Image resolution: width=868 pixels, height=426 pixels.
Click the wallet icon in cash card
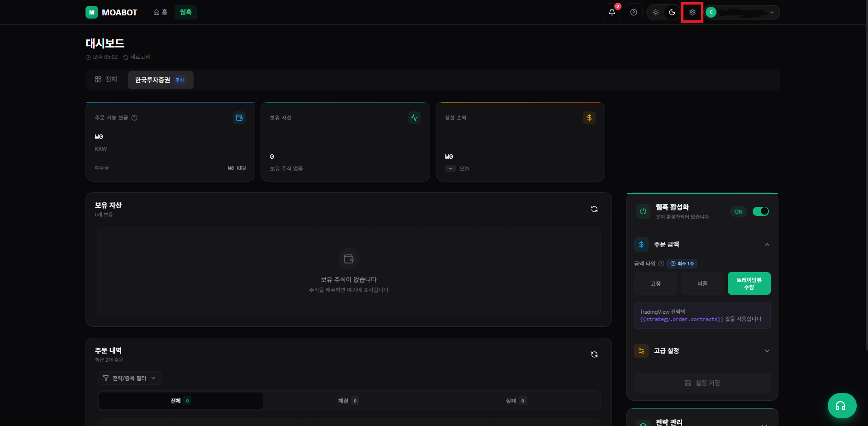tap(239, 118)
